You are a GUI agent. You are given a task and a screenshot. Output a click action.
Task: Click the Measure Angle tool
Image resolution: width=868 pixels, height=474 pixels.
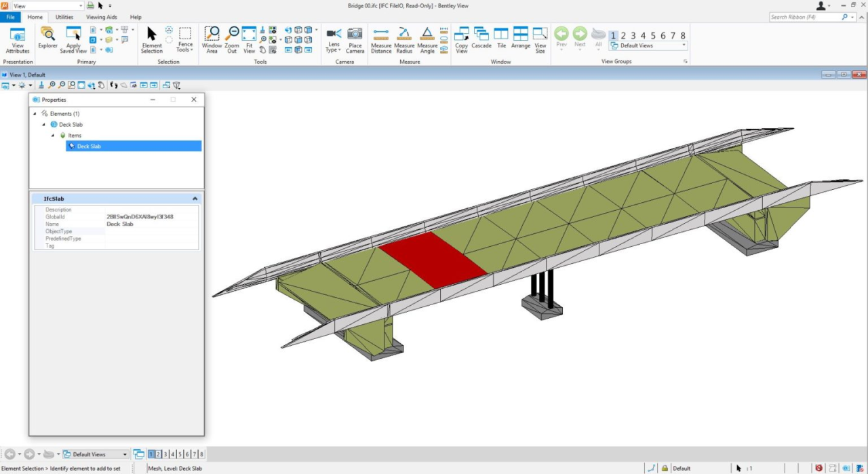[x=427, y=39]
